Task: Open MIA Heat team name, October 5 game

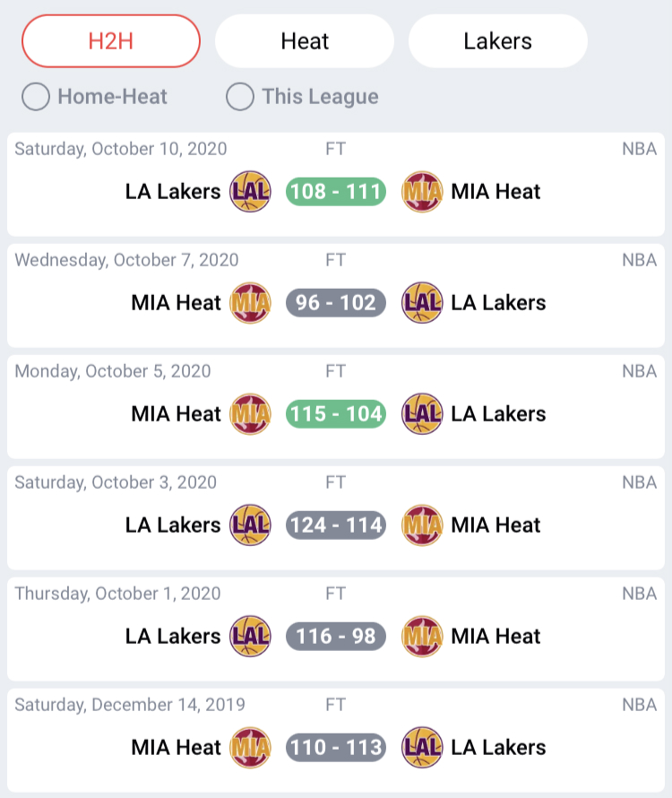Action: point(176,414)
